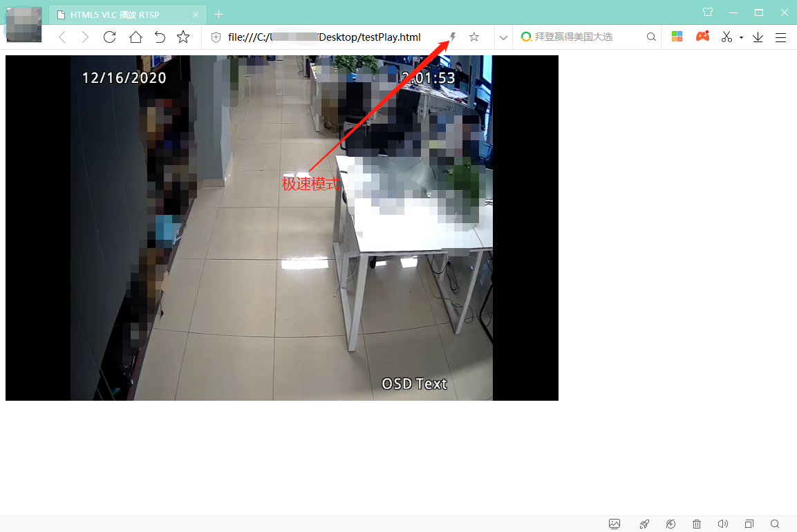Toggle 极速模式 with the lightning bolt icon
This screenshot has height=532, width=797.
[x=451, y=37]
